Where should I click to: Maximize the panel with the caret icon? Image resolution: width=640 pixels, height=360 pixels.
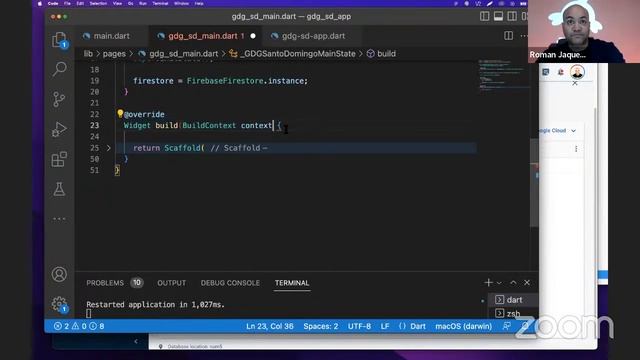(513, 282)
